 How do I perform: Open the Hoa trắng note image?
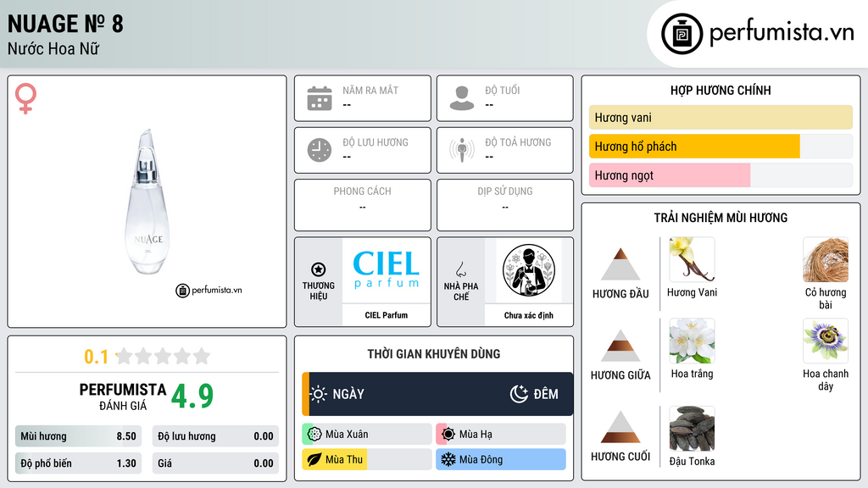coord(692,341)
